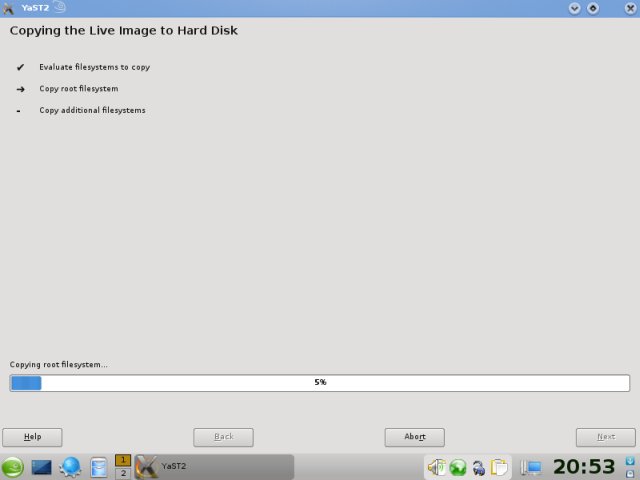
Task: Click the top small icon right of clock
Action: pos(630,461)
